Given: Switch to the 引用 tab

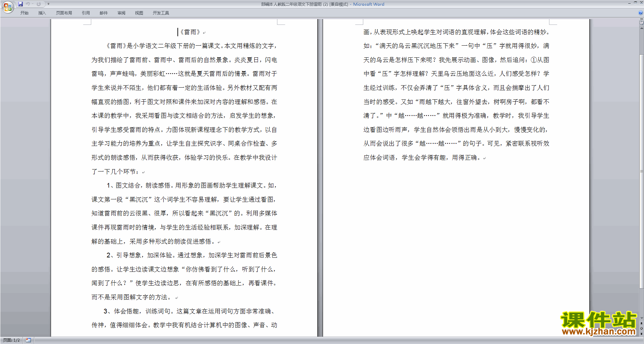Looking at the screenshot, I should 86,13.
